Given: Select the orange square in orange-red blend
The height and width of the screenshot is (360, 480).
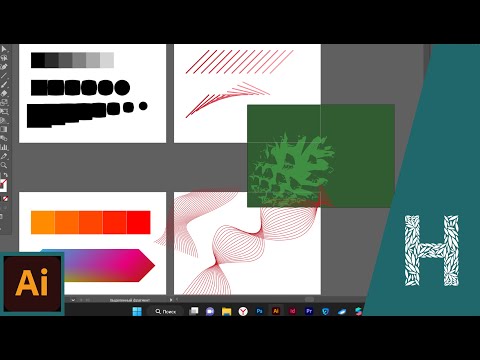Looking at the screenshot, I should tap(43, 222).
